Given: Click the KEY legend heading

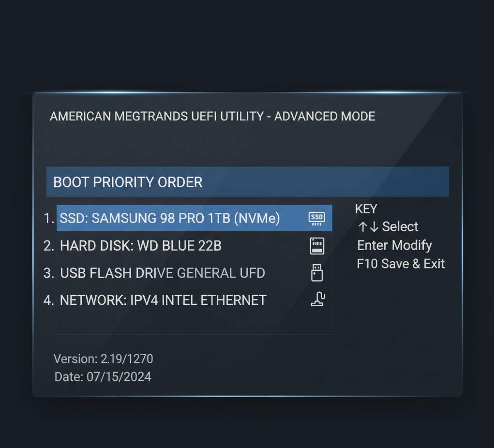Looking at the screenshot, I should pos(366,209).
